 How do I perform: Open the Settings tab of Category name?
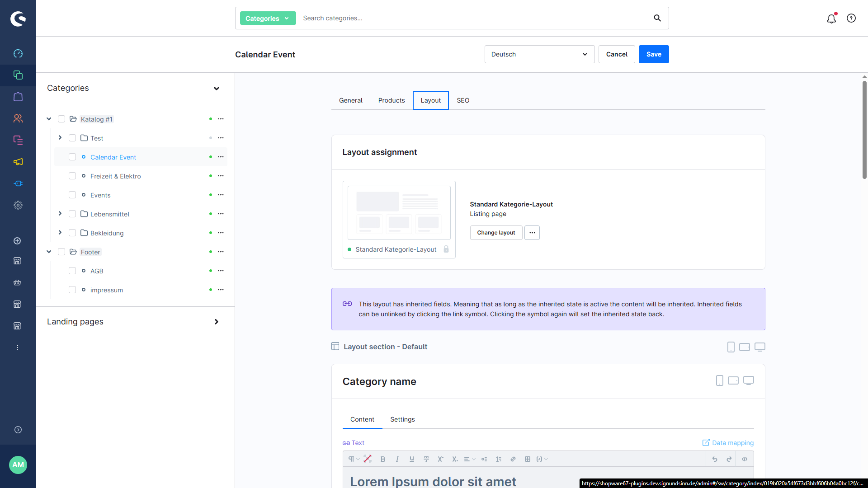pos(402,419)
